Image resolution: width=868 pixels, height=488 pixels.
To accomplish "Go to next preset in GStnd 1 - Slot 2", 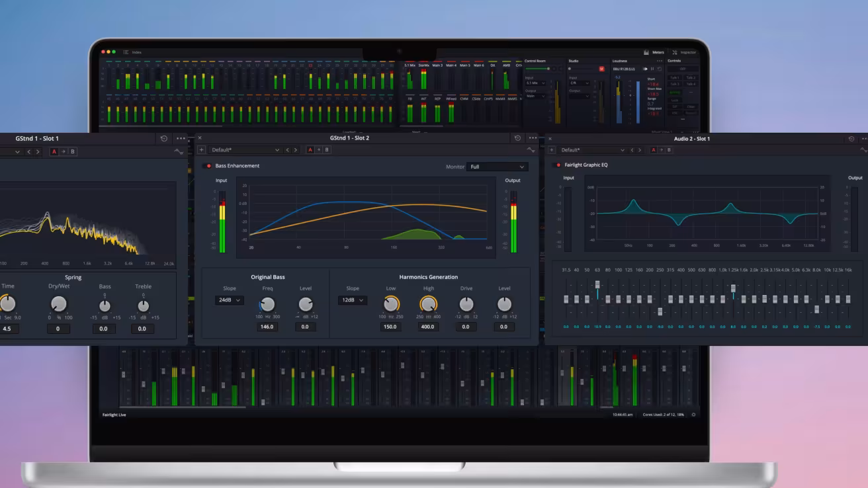I will point(296,150).
